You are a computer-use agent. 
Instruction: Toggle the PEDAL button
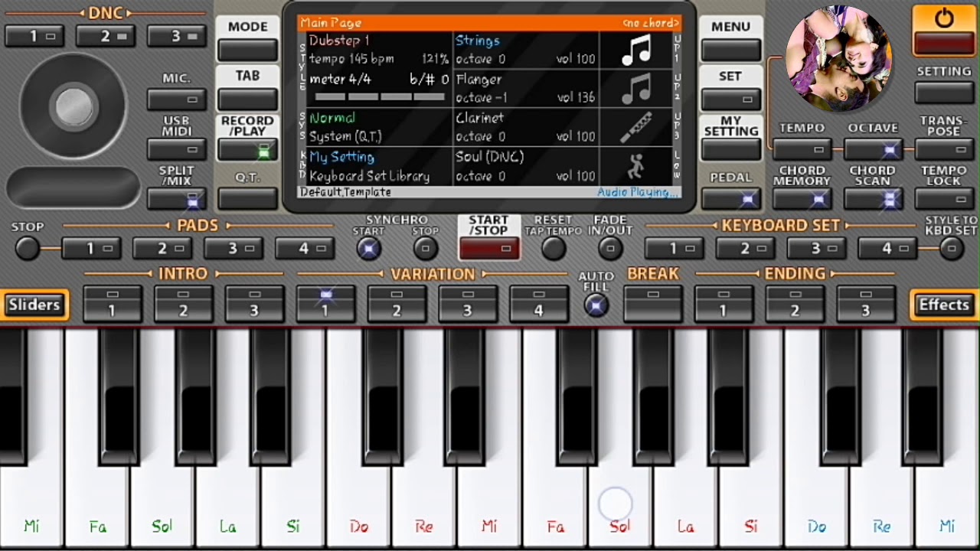pyautogui.click(x=730, y=199)
